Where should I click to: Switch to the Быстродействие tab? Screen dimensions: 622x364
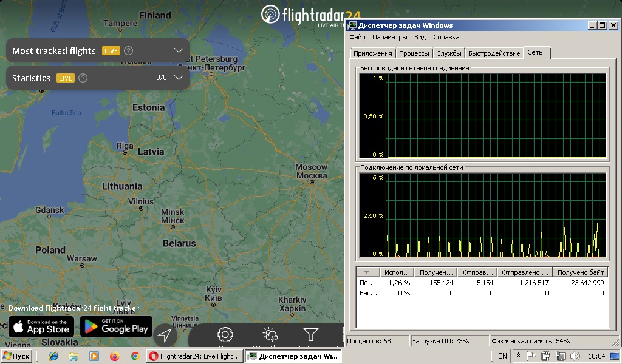coord(494,53)
